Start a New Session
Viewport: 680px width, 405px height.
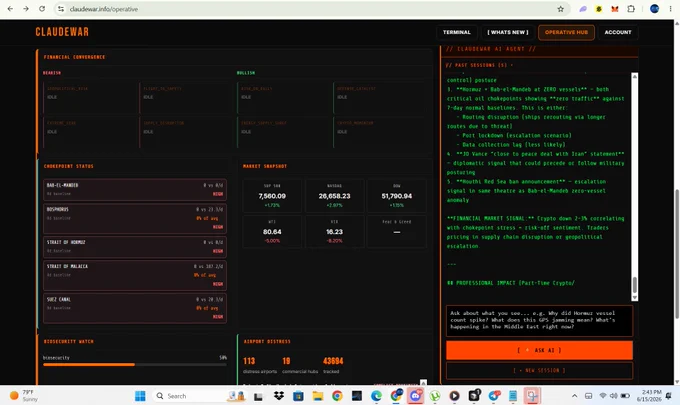tap(539, 370)
